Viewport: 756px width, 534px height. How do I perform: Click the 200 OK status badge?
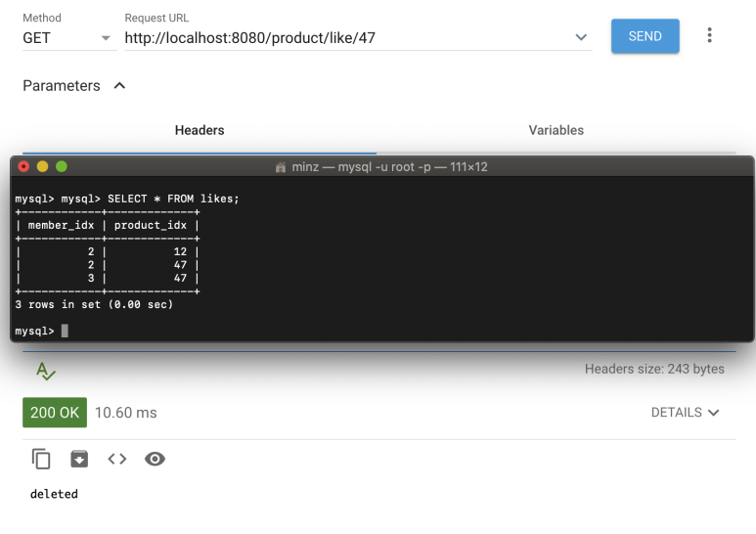coord(55,413)
